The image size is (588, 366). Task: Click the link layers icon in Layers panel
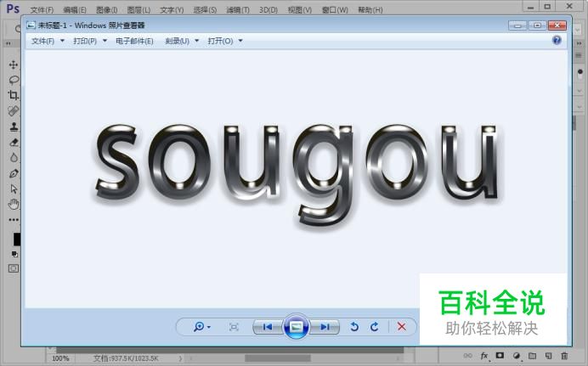(x=467, y=356)
